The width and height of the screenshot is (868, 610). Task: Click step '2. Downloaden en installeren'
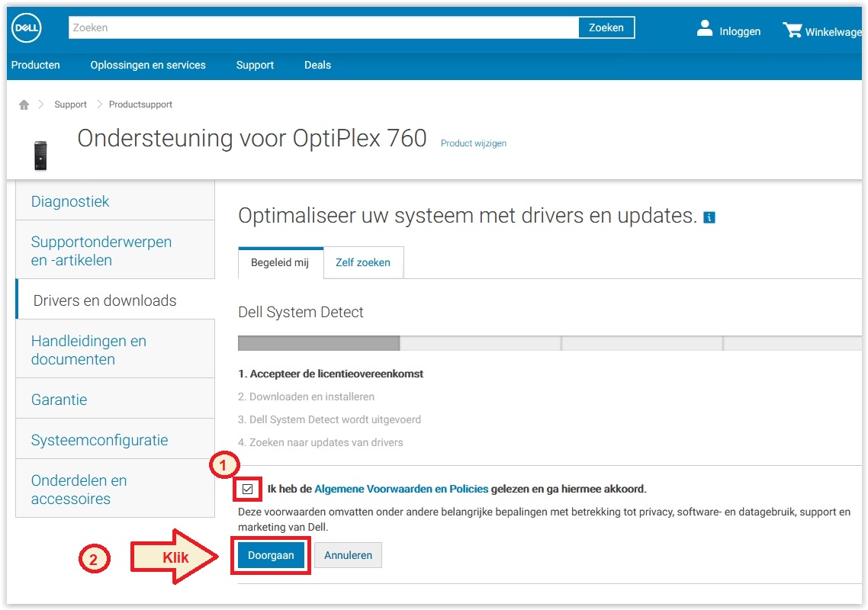pos(306,396)
